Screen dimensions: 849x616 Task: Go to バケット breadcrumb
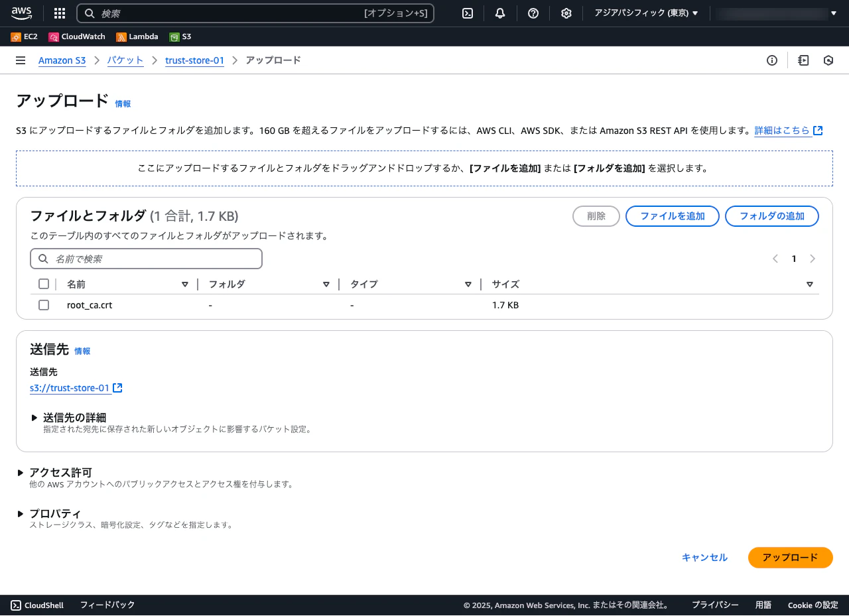click(x=125, y=60)
